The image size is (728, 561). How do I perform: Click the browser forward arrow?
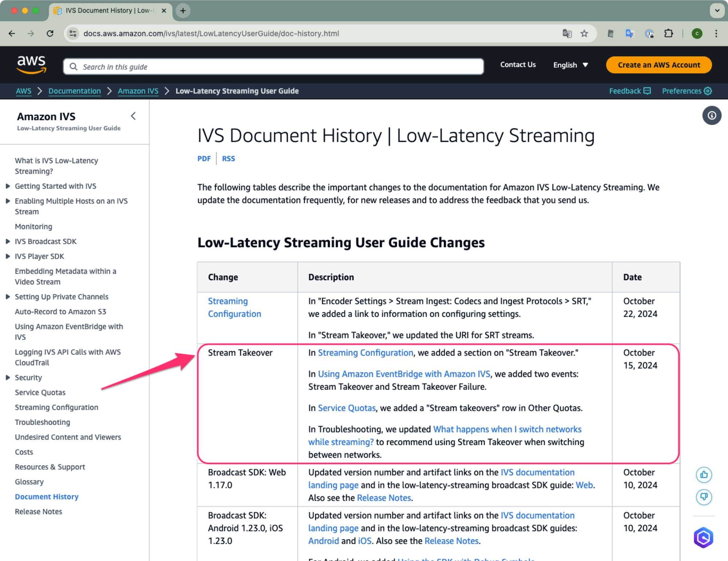[31, 33]
